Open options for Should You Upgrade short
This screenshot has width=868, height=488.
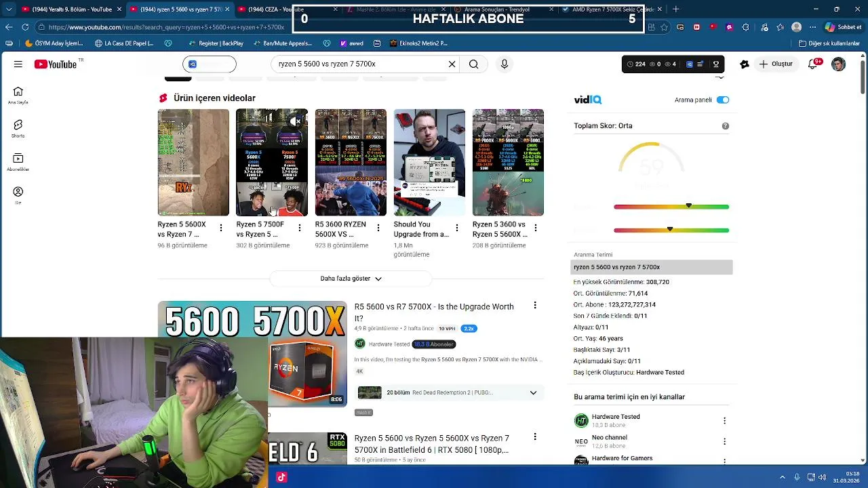click(x=457, y=228)
